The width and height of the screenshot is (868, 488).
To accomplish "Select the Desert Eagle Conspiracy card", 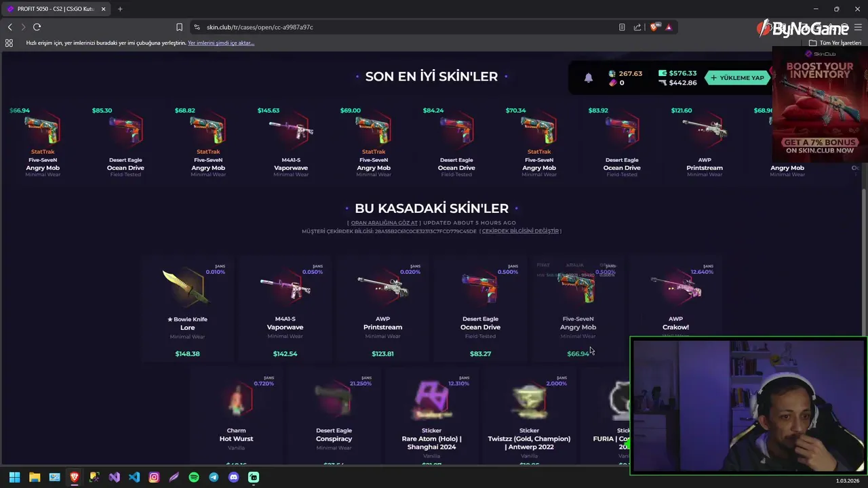I will [x=334, y=417].
